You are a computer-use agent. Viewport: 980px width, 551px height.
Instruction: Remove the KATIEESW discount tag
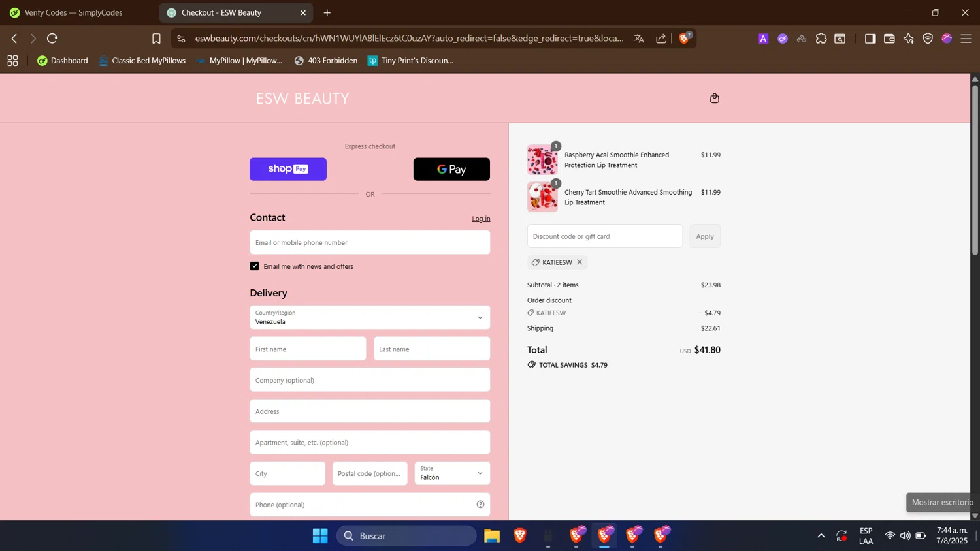(x=580, y=262)
